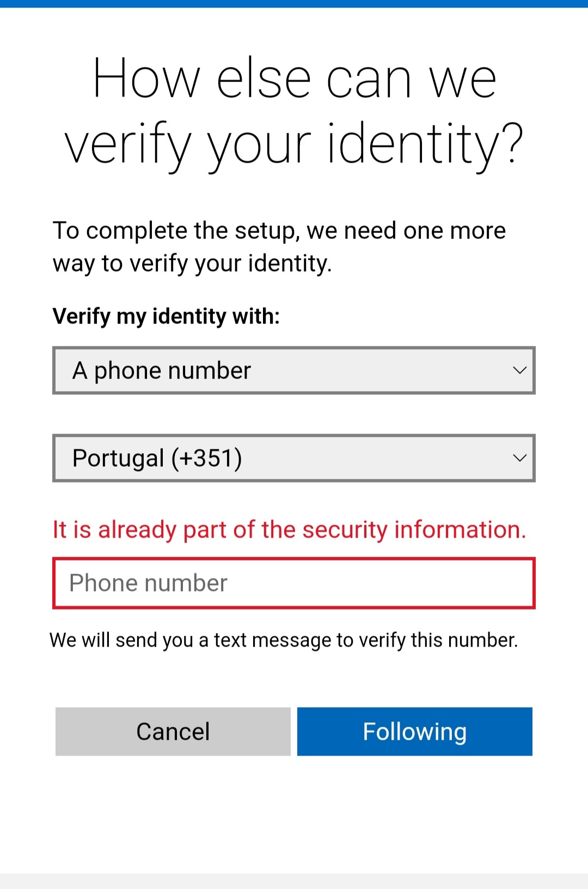Viewport: 588px width, 889px height.
Task: Click the blue bar at the top
Action: (x=294, y=4)
